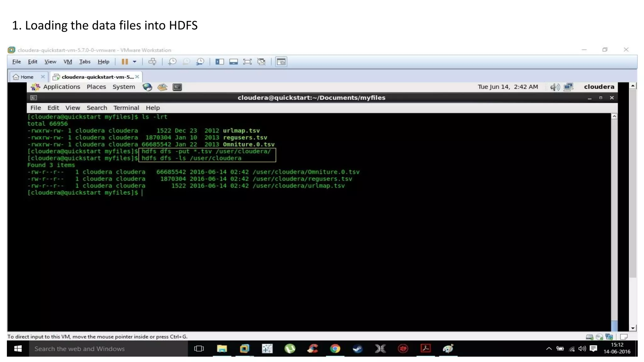Click the volume speaker icon in the GNOME panel
Screen dimensions: 644x362
pyautogui.click(x=555, y=87)
